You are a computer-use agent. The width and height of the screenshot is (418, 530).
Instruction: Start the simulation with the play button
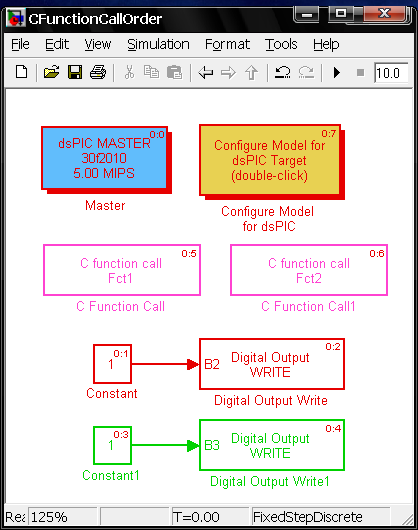(x=337, y=72)
